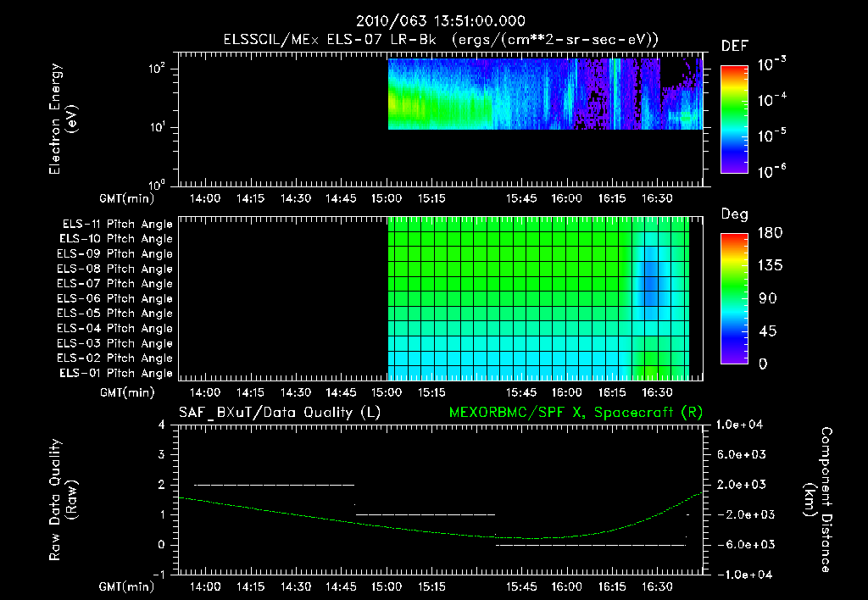Select the ELS-09 Pitch Angle row label
Screen dimensions: 868x600
coord(114,254)
